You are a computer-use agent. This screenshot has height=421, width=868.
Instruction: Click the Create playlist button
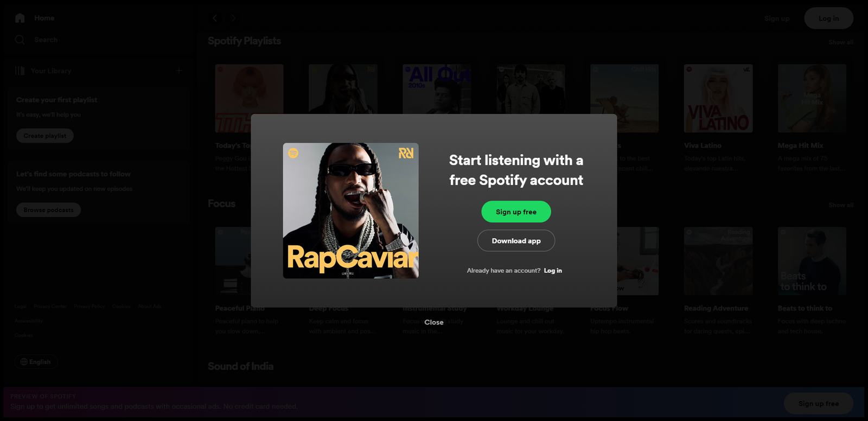point(45,136)
